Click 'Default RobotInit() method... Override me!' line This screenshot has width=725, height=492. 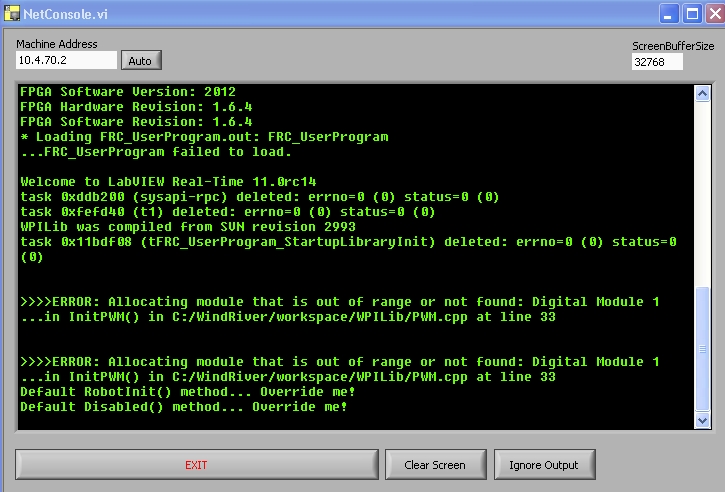coord(188,392)
